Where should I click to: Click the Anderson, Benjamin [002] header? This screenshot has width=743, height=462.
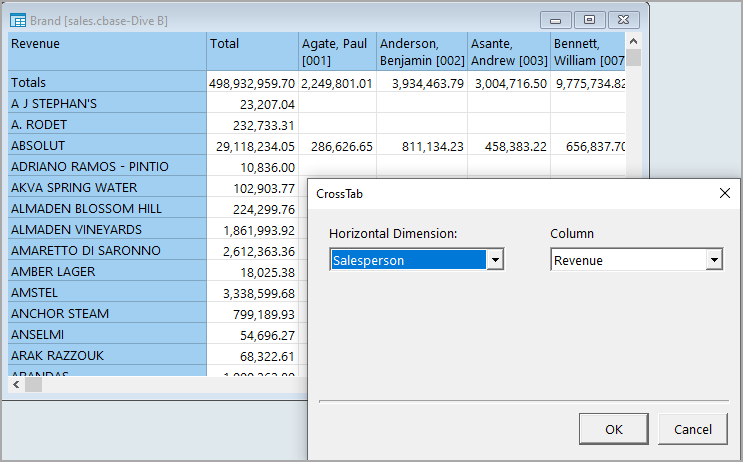(x=422, y=51)
